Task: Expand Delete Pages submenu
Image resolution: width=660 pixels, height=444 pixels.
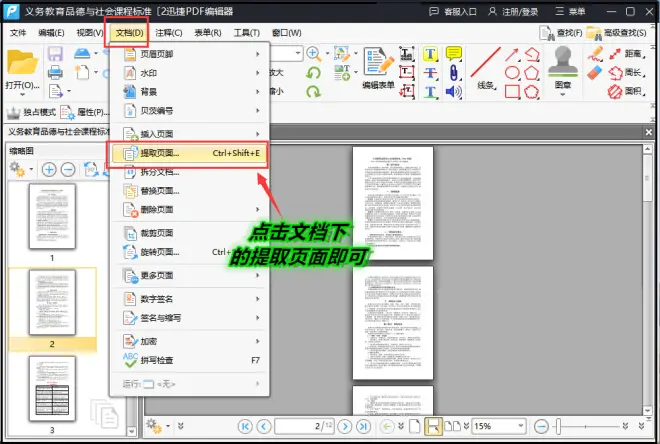Action: pyautogui.click(x=189, y=209)
